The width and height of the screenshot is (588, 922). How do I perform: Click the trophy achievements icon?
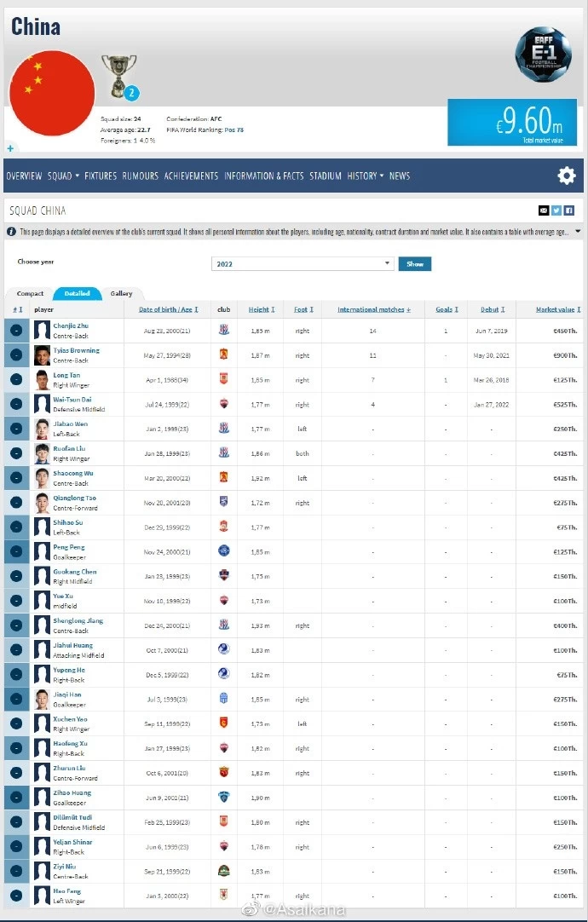click(x=118, y=73)
